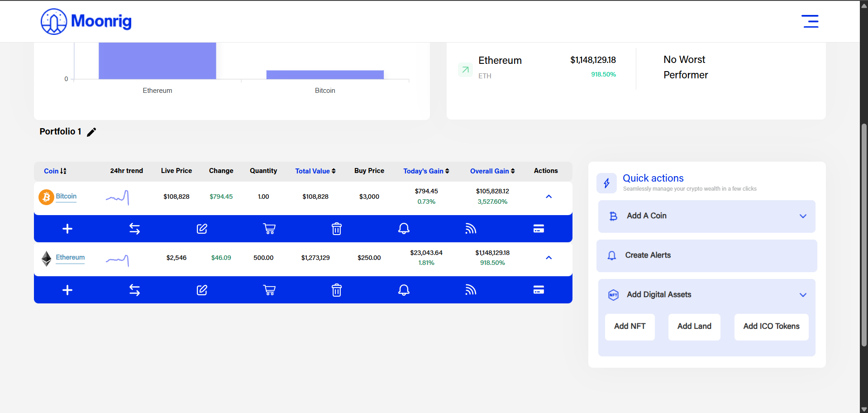Click the Bitcoin 24hr trend sparkline
868x413 pixels.
118,197
